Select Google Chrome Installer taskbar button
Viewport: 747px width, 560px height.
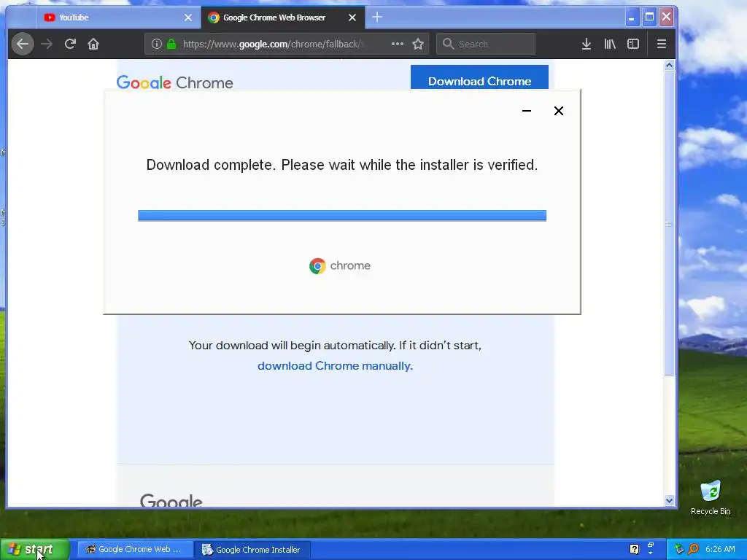pyautogui.click(x=252, y=550)
